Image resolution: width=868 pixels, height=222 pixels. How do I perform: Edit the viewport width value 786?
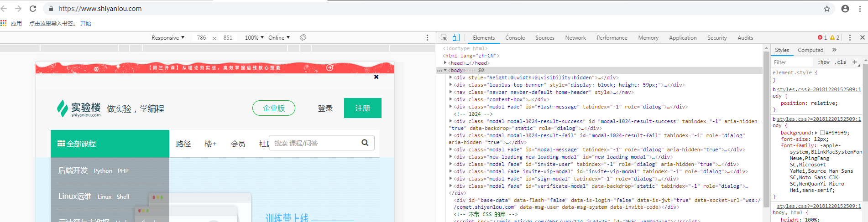[201, 38]
